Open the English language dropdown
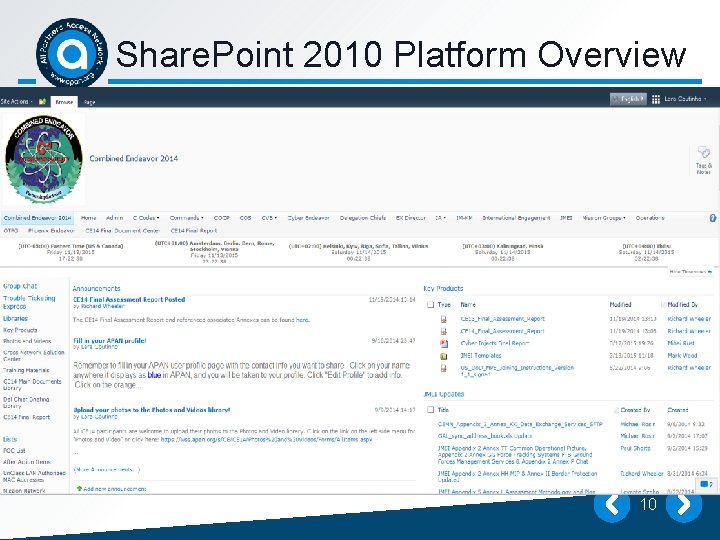Viewport: 720px width, 540px height. point(628,99)
